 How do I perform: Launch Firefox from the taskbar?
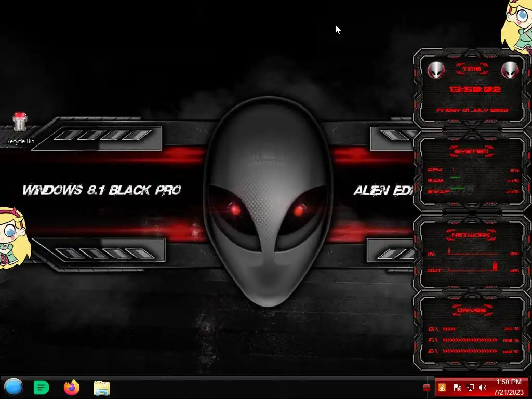point(72,388)
